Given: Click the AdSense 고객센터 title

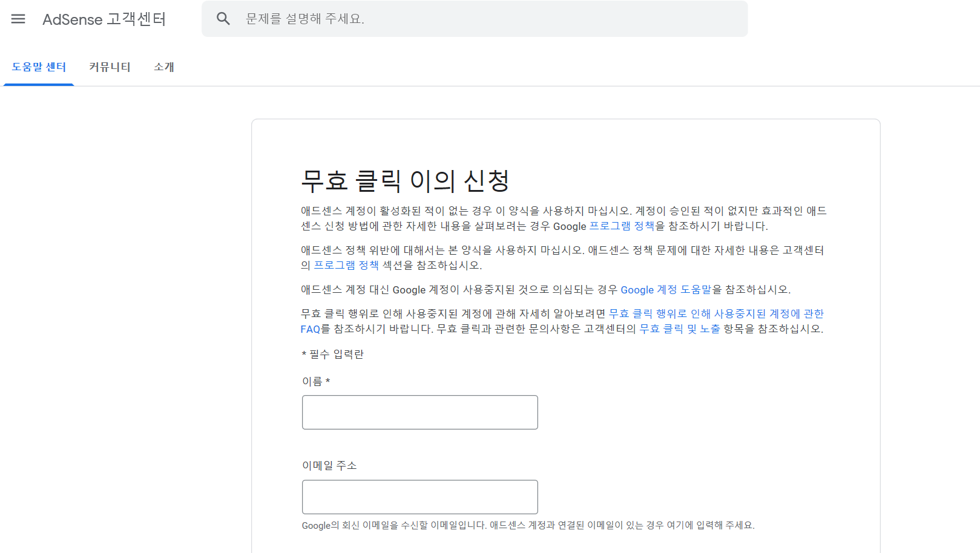Looking at the screenshot, I should tap(104, 19).
